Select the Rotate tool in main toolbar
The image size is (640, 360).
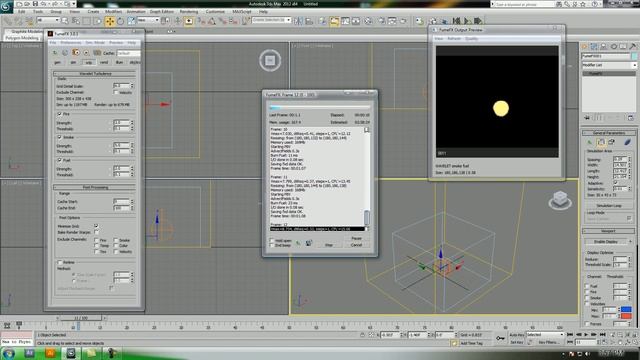[121, 21]
